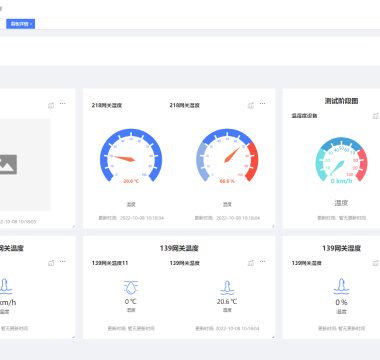
Task: Click update time under the 66.6 % gauge
Action: 227,218
